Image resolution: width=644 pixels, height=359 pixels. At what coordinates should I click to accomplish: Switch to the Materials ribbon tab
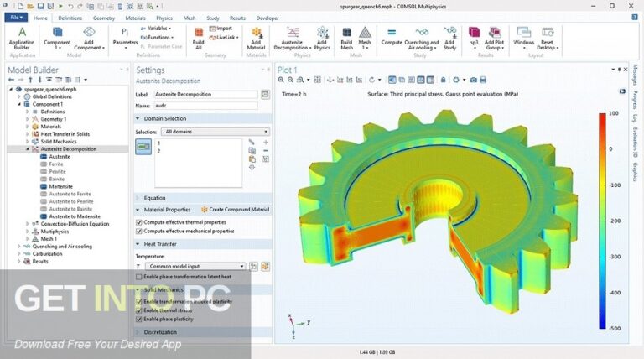[x=136, y=18]
